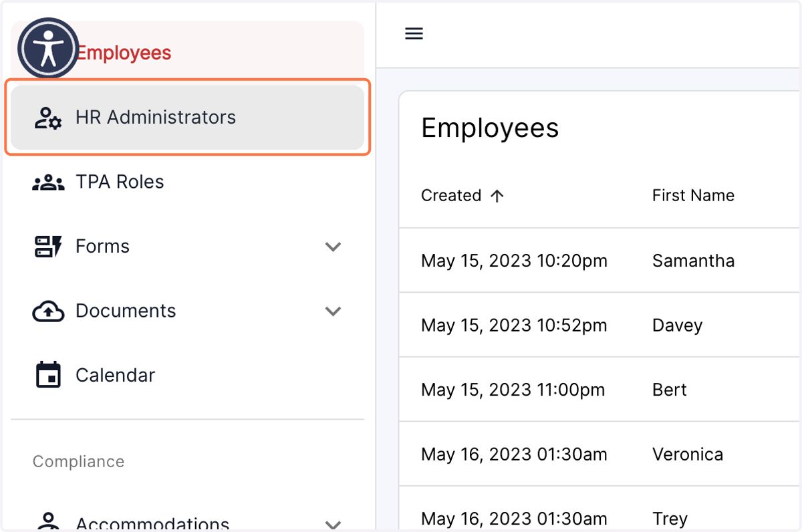Click the May 15, 2023 11:00pm cell
Viewport: 802px width, 532px height.
tap(513, 390)
